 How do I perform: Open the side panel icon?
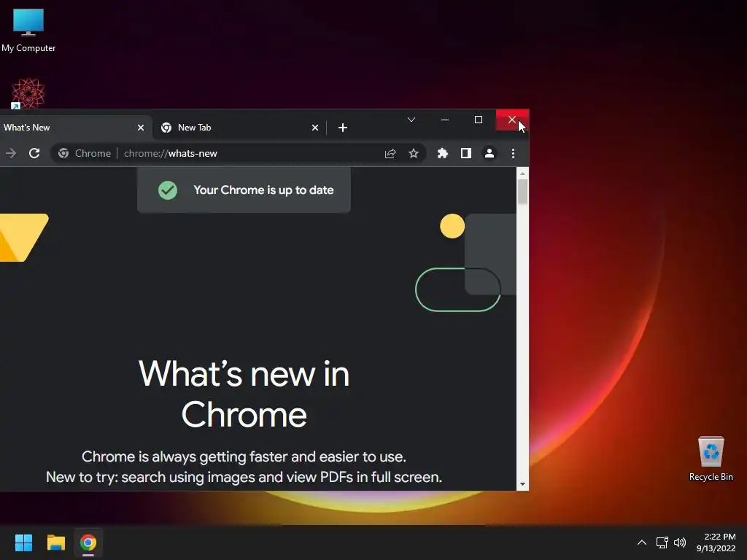(466, 153)
